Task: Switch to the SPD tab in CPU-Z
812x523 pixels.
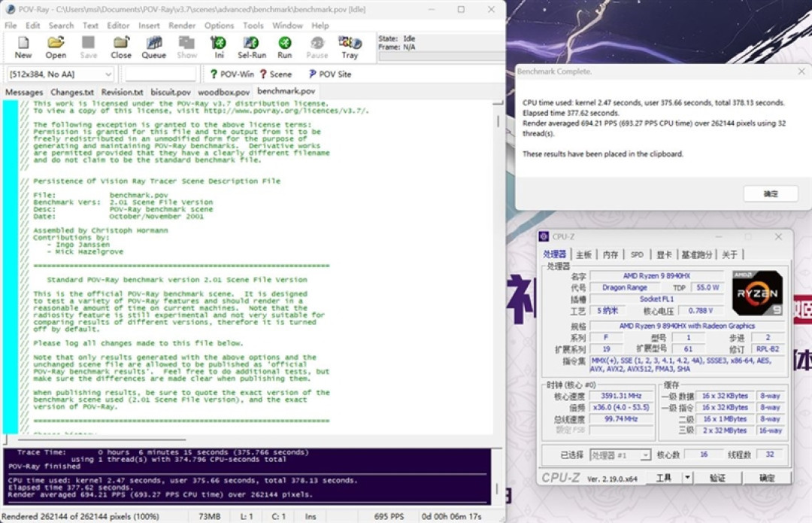Action: (637, 254)
